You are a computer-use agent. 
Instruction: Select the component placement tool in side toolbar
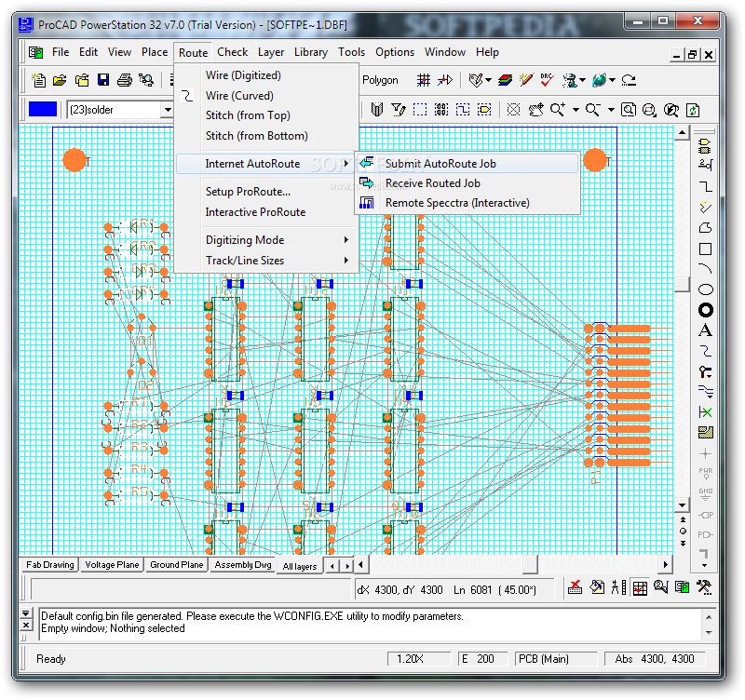(x=706, y=146)
